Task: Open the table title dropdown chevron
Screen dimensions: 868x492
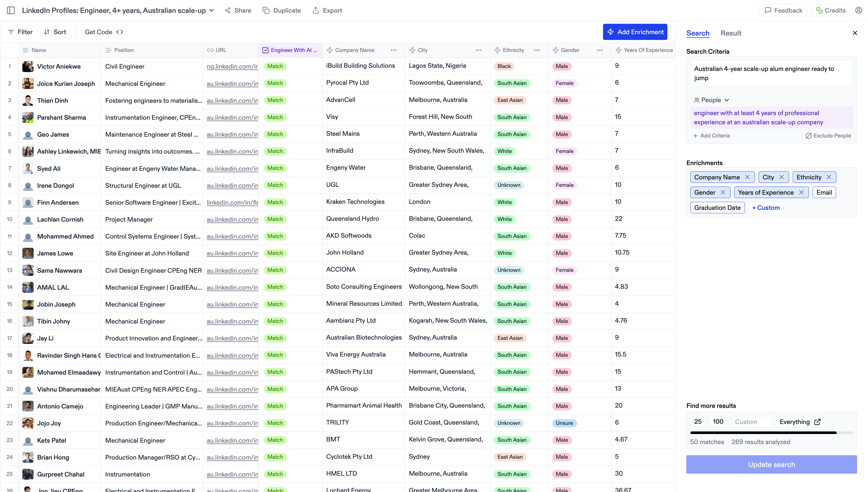Action: 212,10
